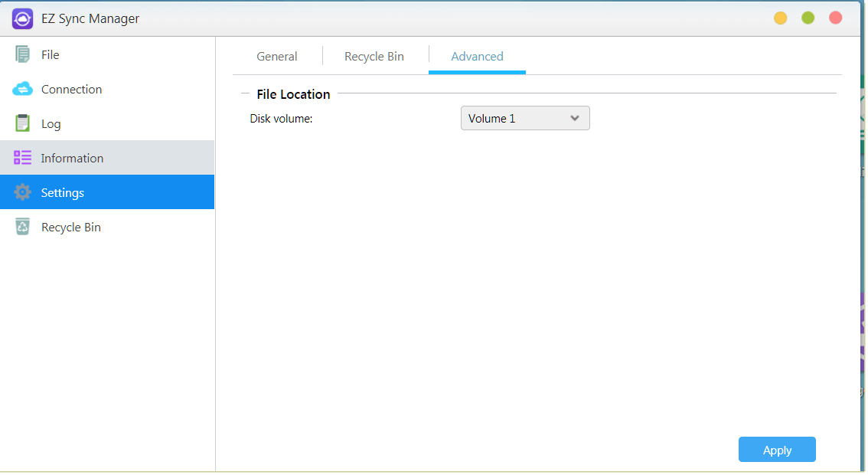The width and height of the screenshot is (868, 475).
Task: Click the Recycle Bin trash icon
Action: (x=23, y=227)
